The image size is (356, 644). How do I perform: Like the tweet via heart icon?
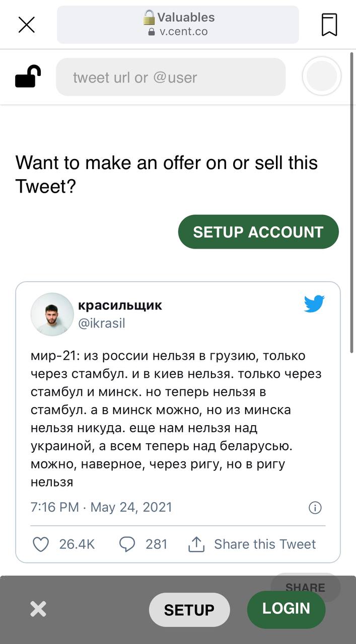[x=41, y=544]
